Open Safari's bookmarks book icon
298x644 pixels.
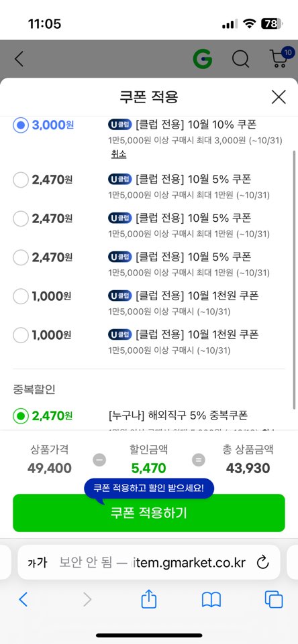211,600
